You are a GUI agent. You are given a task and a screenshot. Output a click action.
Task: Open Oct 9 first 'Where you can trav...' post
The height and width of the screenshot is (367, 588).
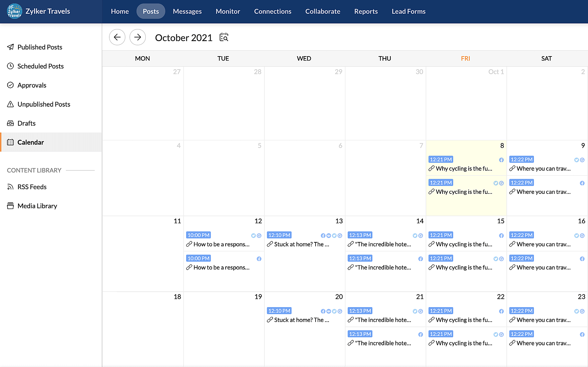pyautogui.click(x=544, y=169)
